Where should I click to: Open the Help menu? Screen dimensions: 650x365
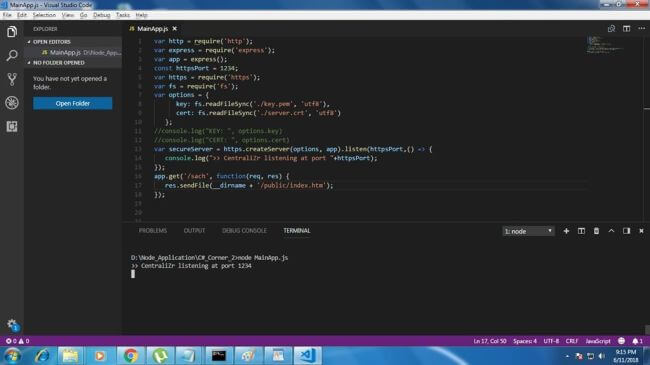141,15
